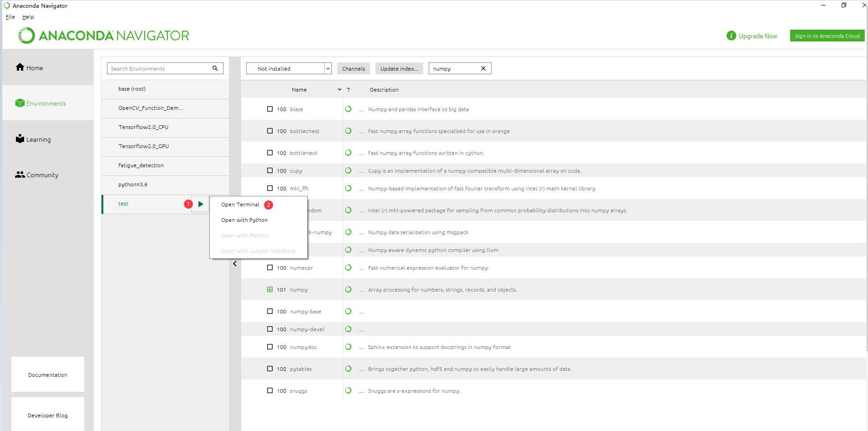The height and width of the screenshot is (431, 868).
Task: Check the numpydoc package checkbox
Action: 270,347
